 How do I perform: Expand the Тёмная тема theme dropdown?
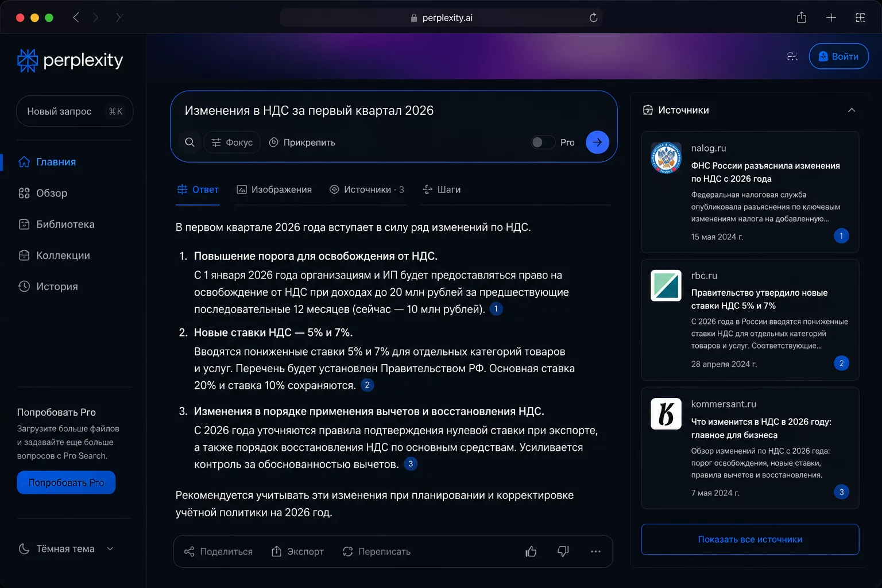pos(66,549)
